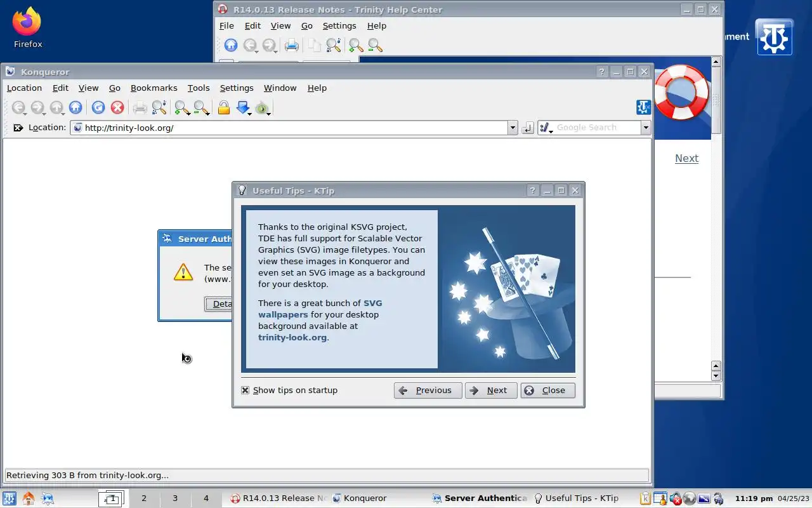Open Konqueror's Settings menu

coord(237,88)
